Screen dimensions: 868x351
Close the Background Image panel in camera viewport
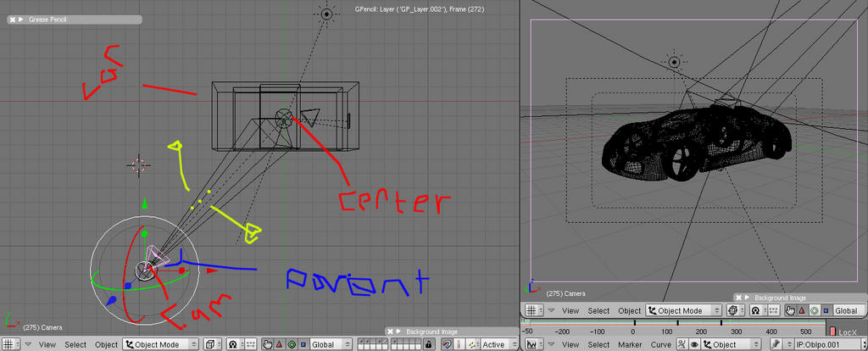738,298
